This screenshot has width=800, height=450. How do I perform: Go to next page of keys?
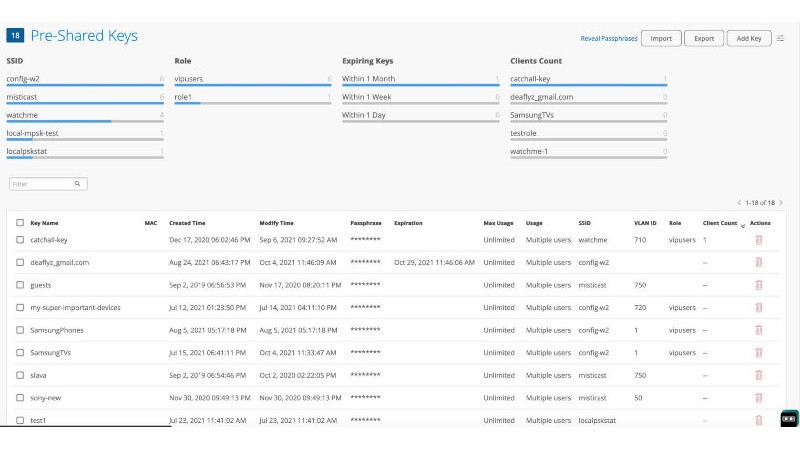pyautogui.click(x=782, y=203)
